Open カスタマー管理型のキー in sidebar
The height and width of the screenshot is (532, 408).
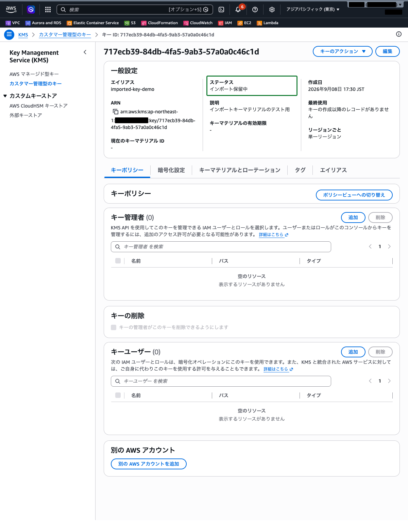(36, 84)
